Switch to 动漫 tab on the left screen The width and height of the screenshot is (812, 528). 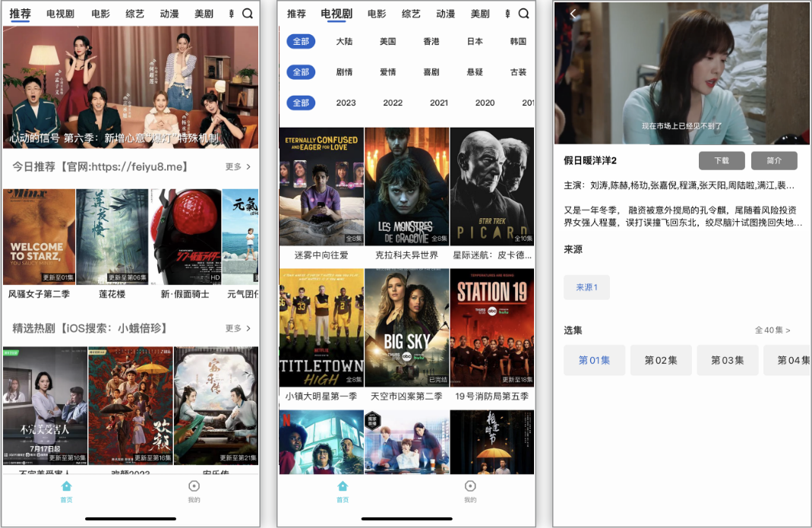171,14
